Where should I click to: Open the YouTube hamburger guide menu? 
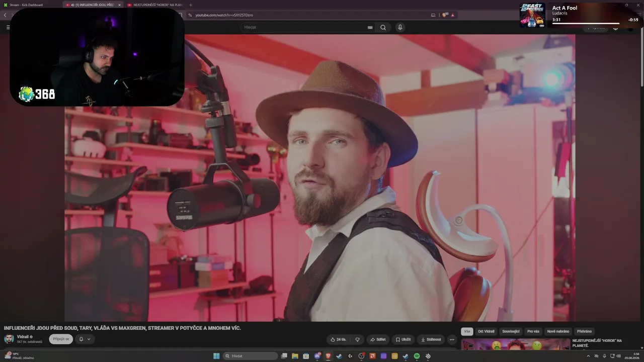[8, 28]
